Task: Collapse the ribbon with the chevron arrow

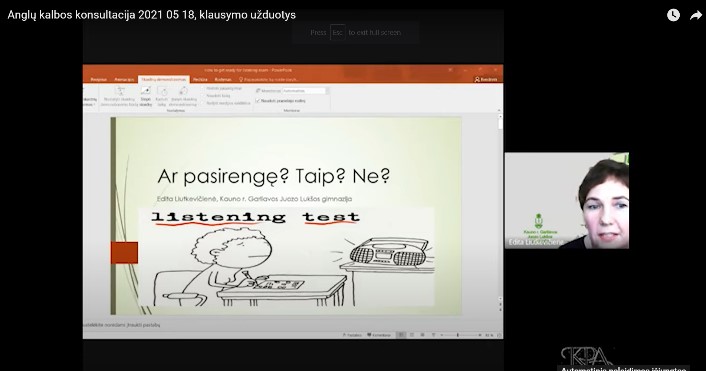Action: pyautogui.click(x=499, y=110)
